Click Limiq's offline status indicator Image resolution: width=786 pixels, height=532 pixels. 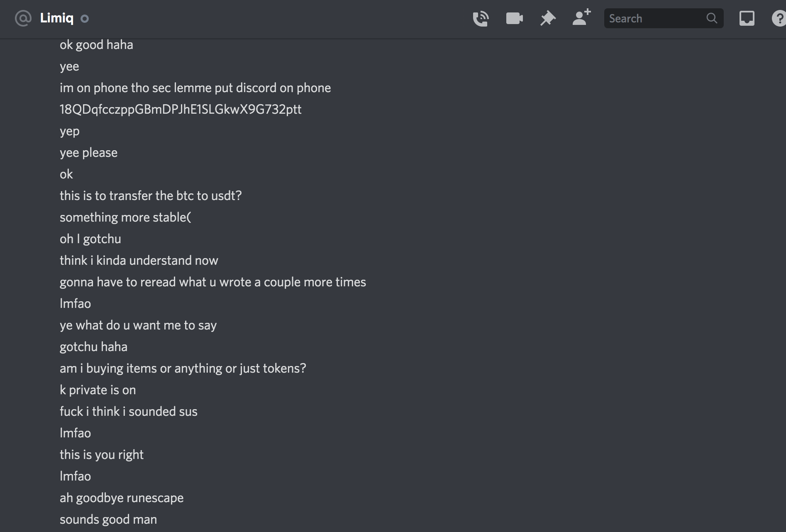(85, 19)
